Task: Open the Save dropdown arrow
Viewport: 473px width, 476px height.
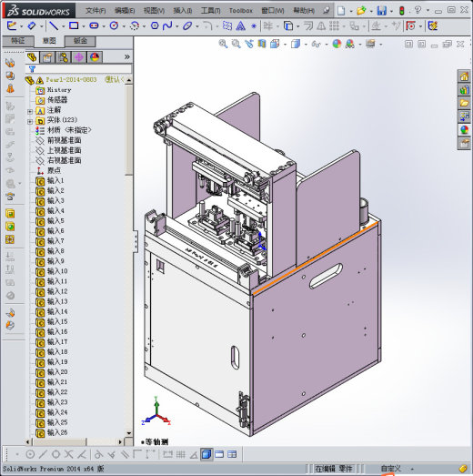Action: click(391, 12)
